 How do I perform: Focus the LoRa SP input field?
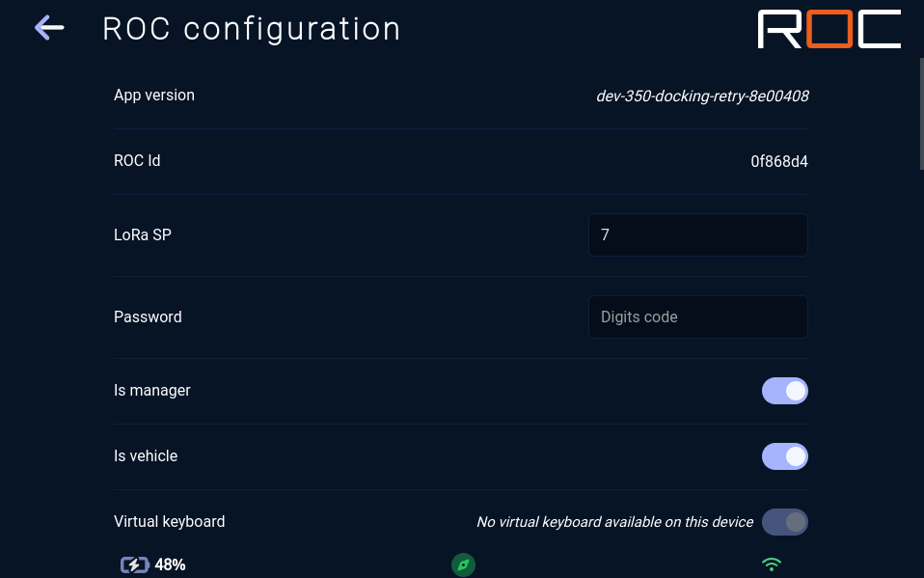point(697,234)
